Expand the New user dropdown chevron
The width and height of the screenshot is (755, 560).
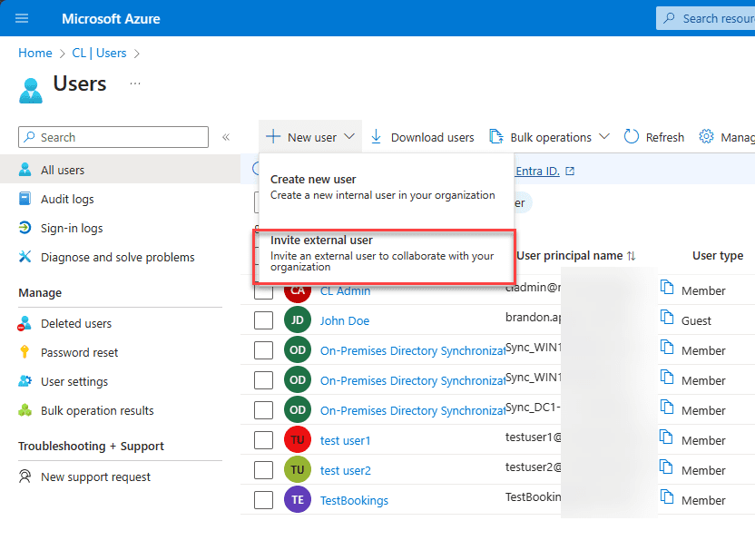click(349, 137)
